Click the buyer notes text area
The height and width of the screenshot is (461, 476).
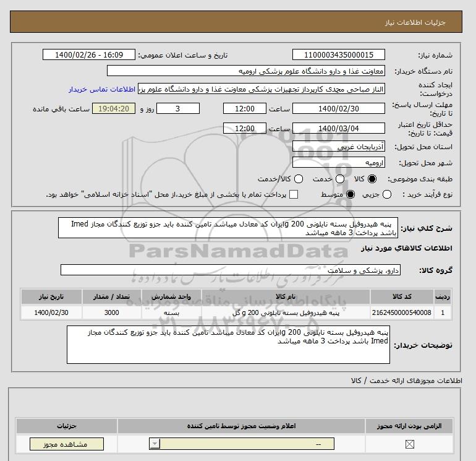[x=228, y=345]
